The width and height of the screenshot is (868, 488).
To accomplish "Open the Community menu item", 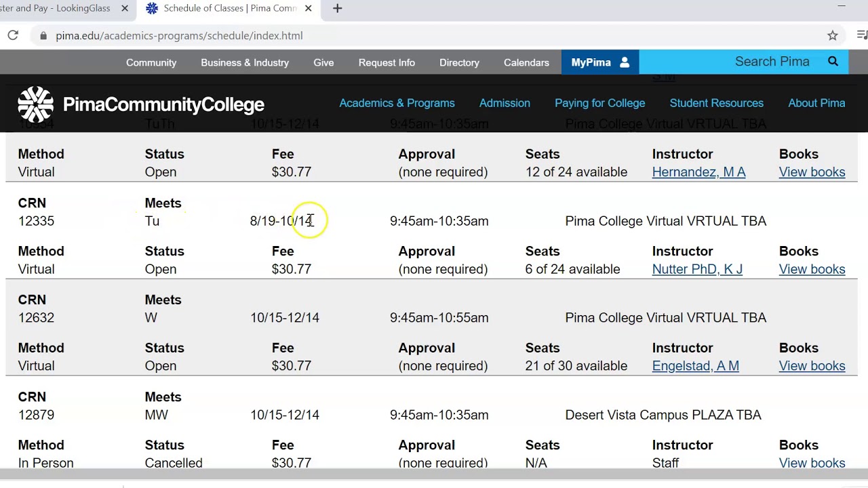I will 151,62.
